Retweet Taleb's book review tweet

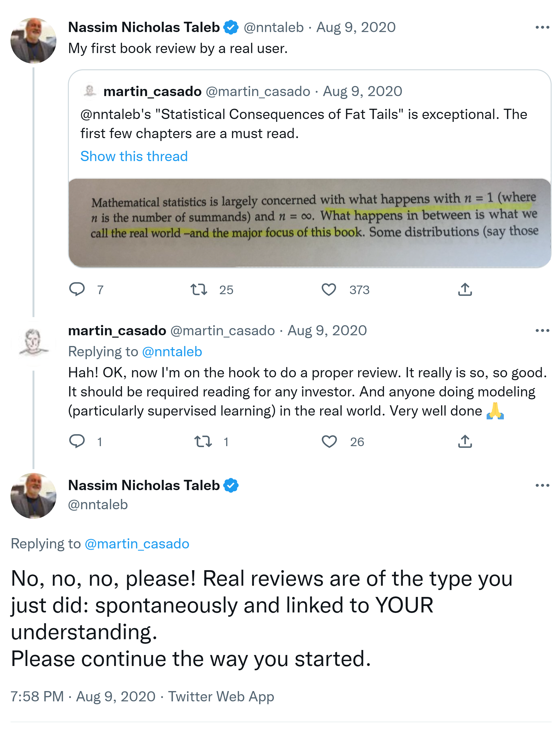coord(199,289)
